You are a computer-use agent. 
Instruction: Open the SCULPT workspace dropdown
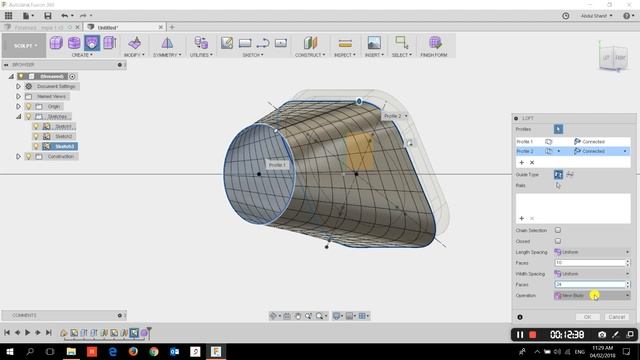(24, 45)
